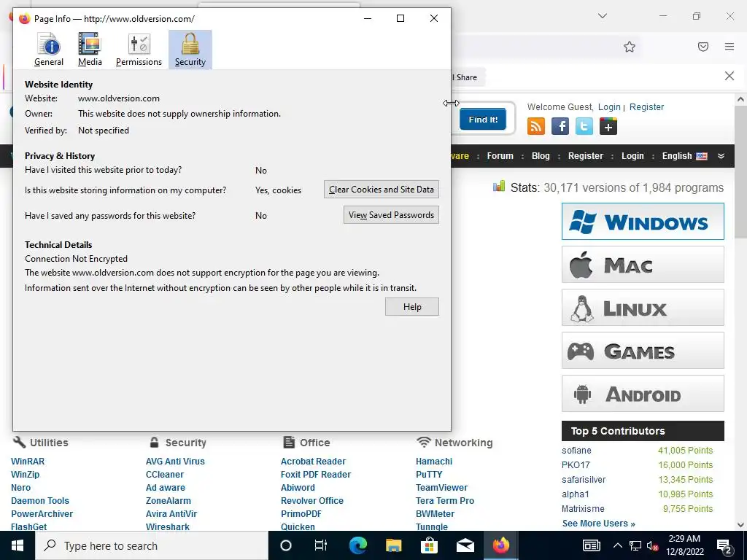Image resolution: width=747 pixels, height=560 pixels.
Task: Click the Firefox taskbar icon
Action: (x=500, y=545)
